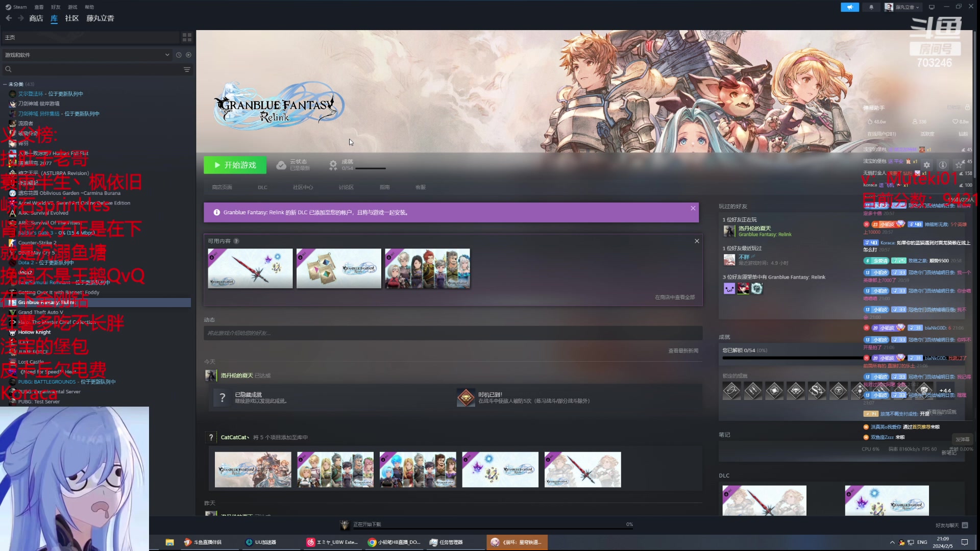Screen dimensions: 980x551
Task: Dismiss the purple DLC notification banner
Action: pos(693,208)
